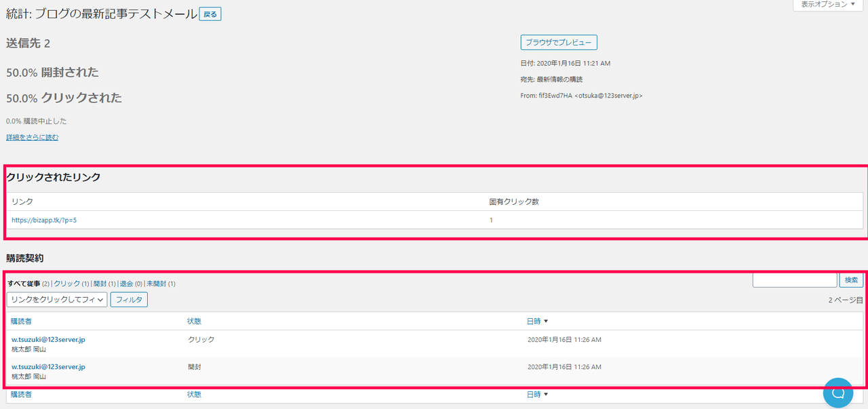This screenshot has width=868, height=409.
Task: Click the フィルタ button
Action: tap(129, 299)
